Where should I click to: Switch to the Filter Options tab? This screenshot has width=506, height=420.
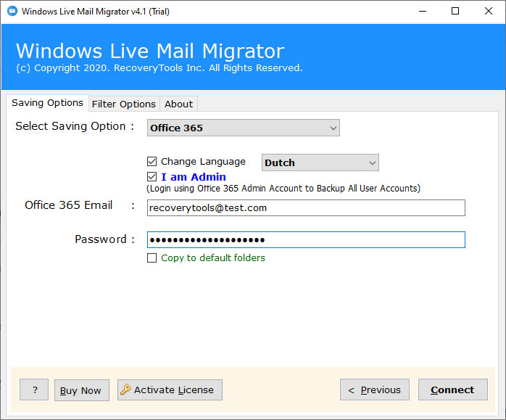coord(123,104)
